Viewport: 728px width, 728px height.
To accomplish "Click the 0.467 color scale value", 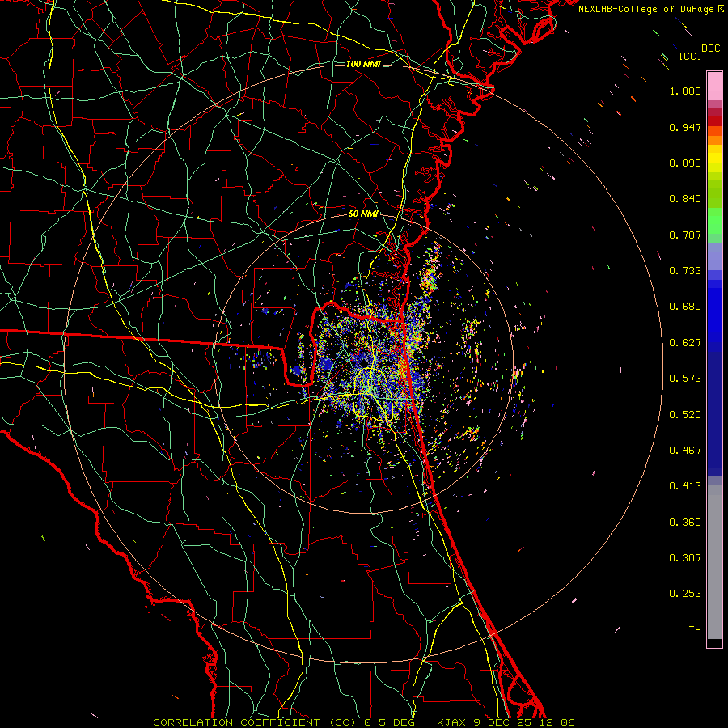I will coord(685,451).
